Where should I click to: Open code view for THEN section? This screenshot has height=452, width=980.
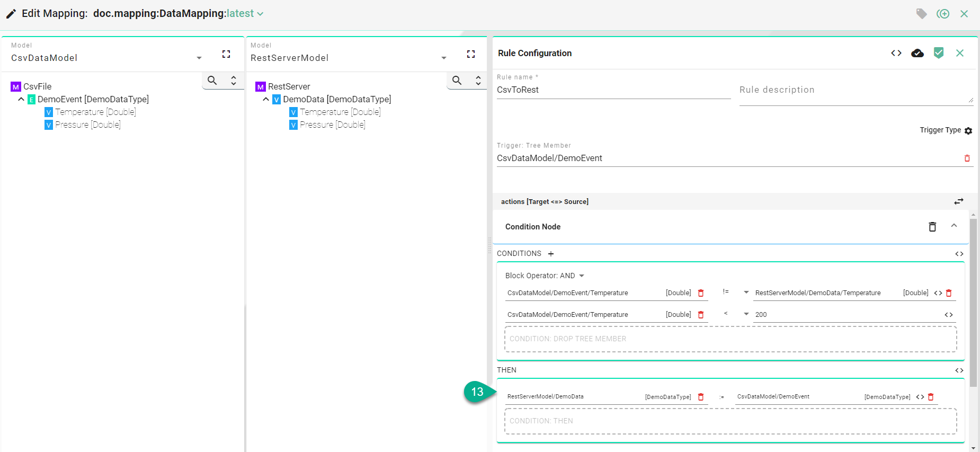[x=959, y=370]
